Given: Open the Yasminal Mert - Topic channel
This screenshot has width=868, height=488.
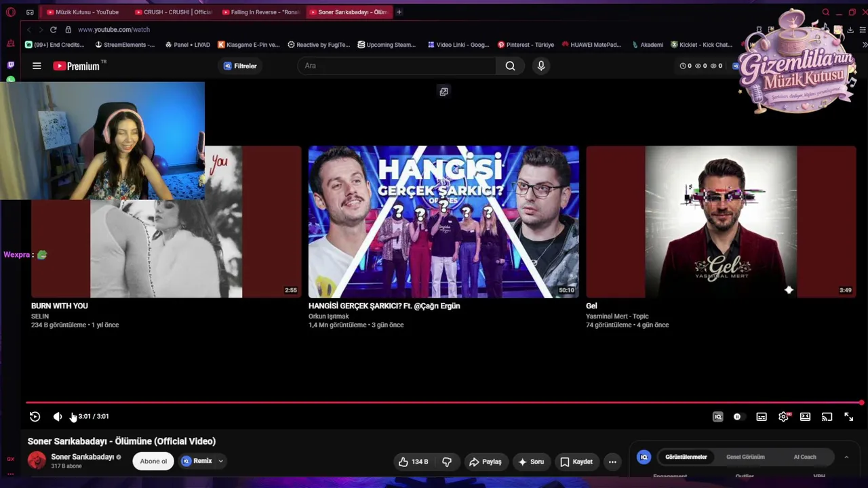Looking at the screenshot, I should click(x=617, y=316).
